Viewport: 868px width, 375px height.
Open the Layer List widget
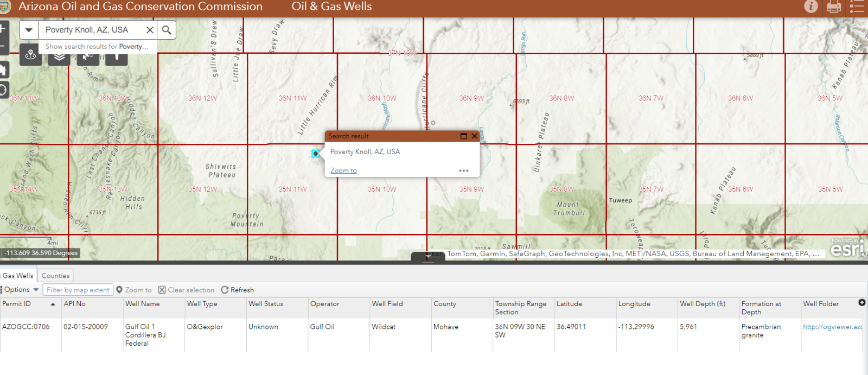(x=59, y=57)
